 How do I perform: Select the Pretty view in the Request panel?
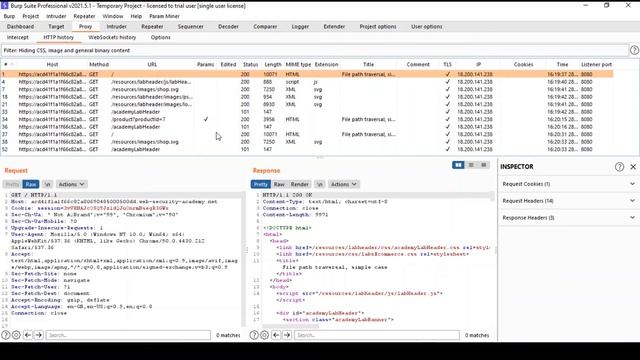click(12, 184)
